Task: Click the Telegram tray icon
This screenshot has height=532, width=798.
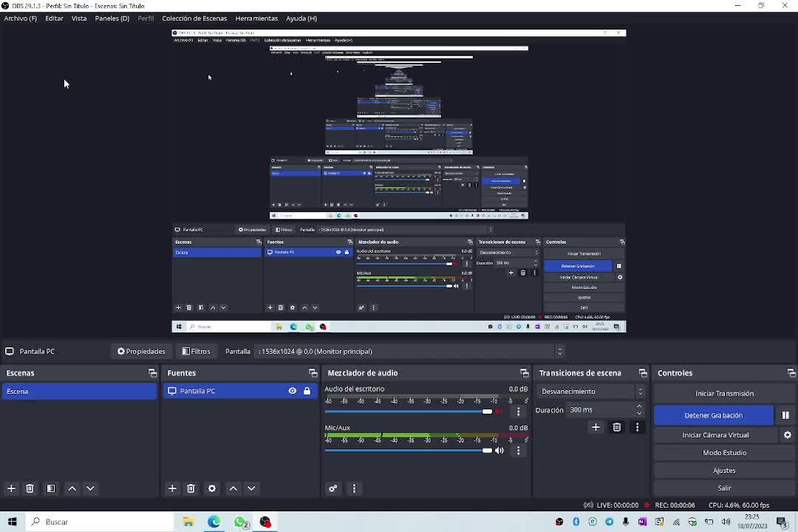Action: pyautogui.click(x=609, y=522)
